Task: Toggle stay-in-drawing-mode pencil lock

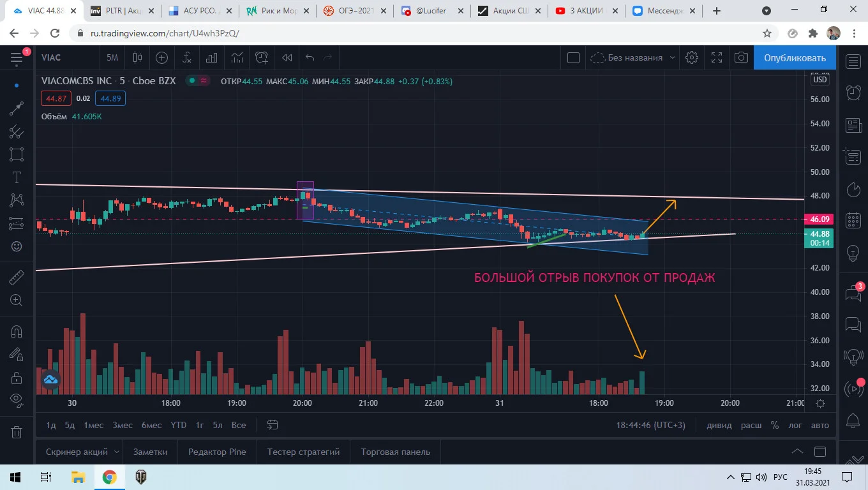Action: 17,355
